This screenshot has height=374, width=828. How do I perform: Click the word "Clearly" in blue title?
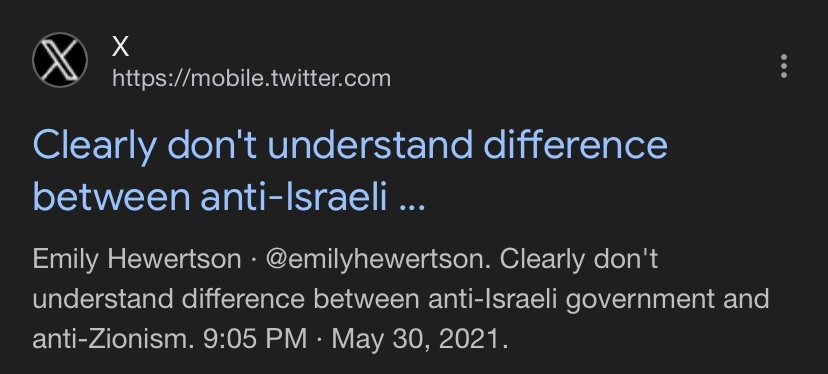click(94, 147)
